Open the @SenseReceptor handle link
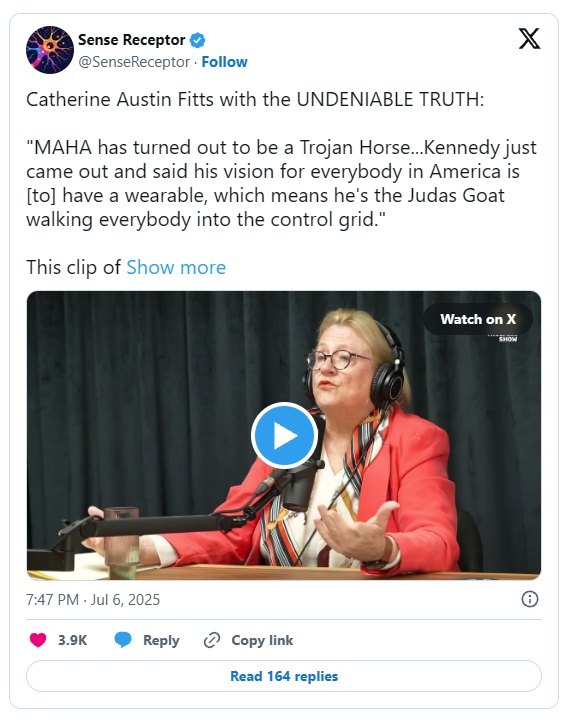Viewport: 572px width, 724px height. [x=134, y=62]
